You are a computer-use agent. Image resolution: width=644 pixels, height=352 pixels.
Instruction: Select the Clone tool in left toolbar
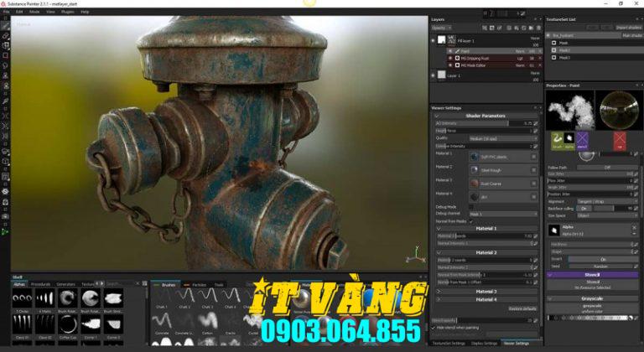(x=5, y=75)
